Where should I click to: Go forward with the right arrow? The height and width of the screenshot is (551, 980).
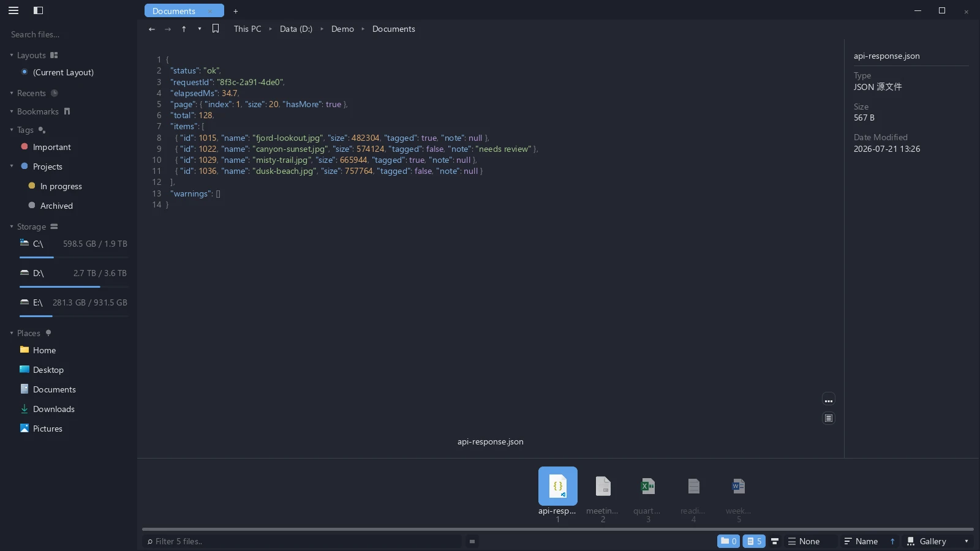tap(168, 29)
